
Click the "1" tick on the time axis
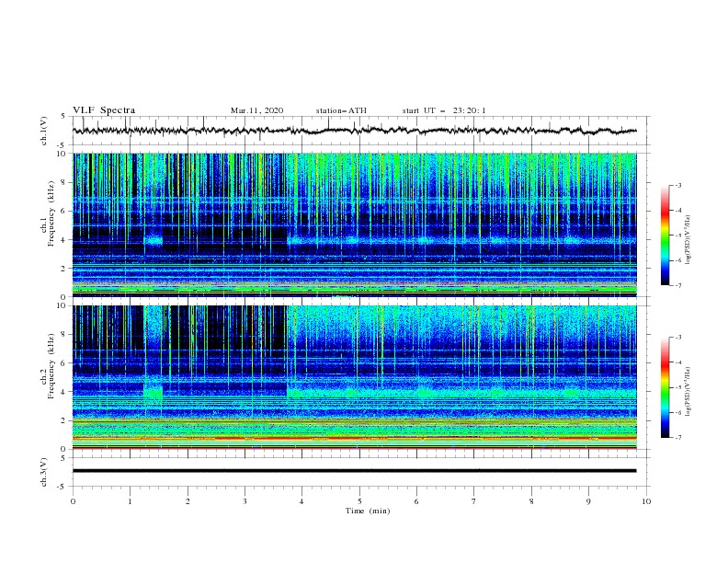click(x=130, y=501)
